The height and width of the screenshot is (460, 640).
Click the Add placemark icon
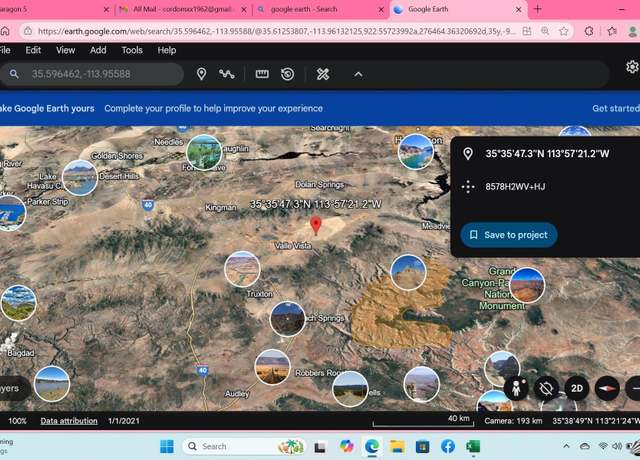[201, 74]
